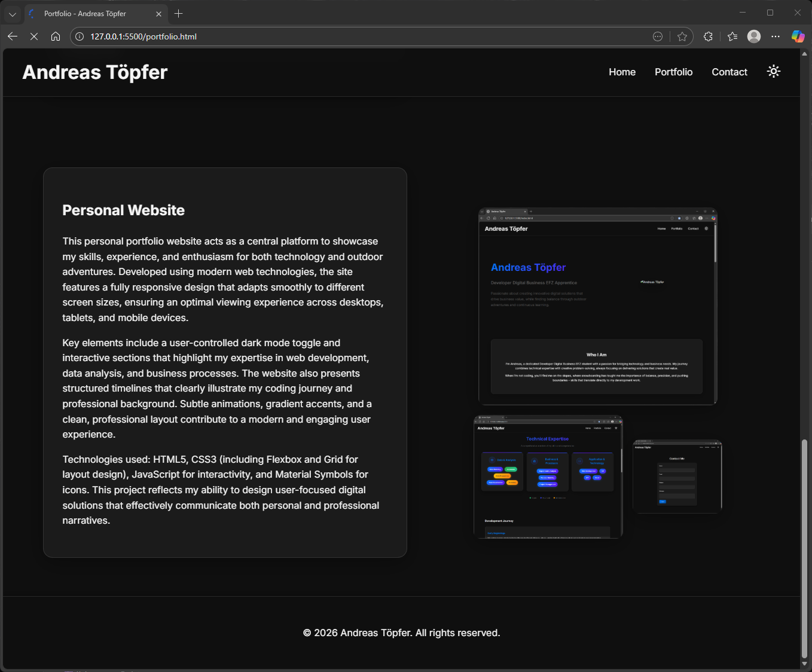The image size is (812, 672).
Task: Click the copyright footer text
Action: 402,633
